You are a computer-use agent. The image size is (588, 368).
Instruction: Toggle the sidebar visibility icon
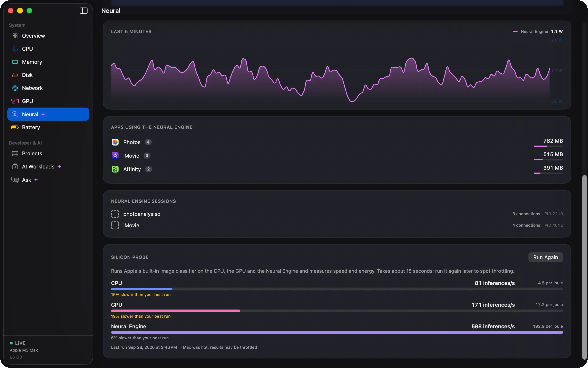[x=83, y=11]
